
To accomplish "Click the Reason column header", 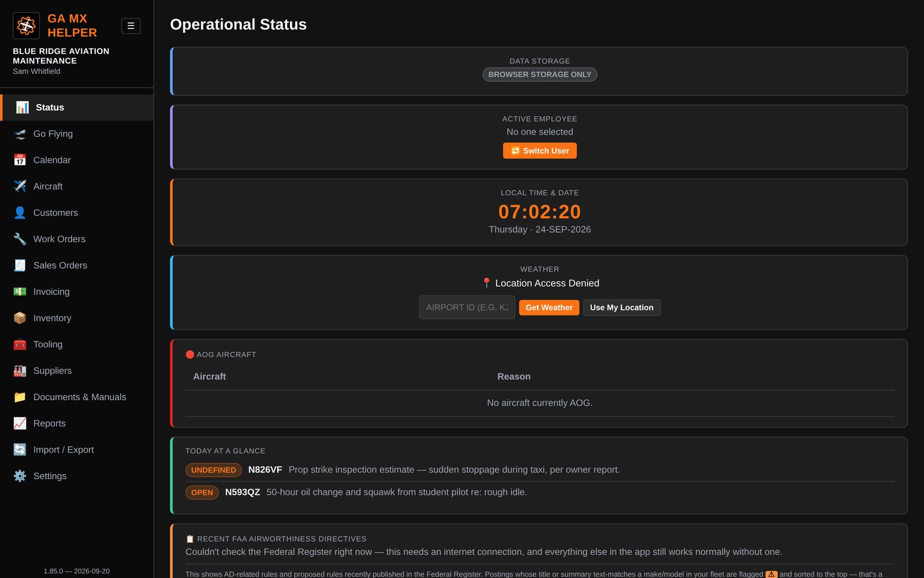I will [x=514, y=377].
